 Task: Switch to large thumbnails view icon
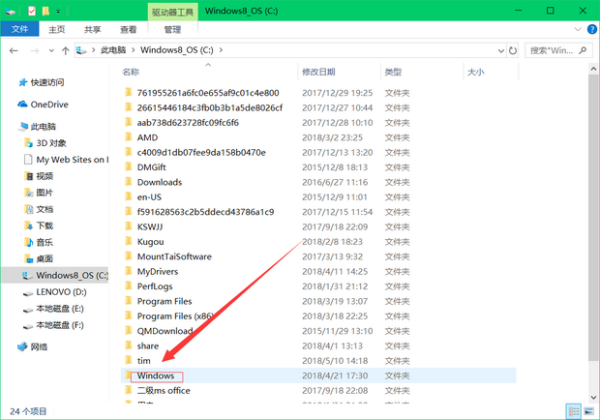pos(588,411)
